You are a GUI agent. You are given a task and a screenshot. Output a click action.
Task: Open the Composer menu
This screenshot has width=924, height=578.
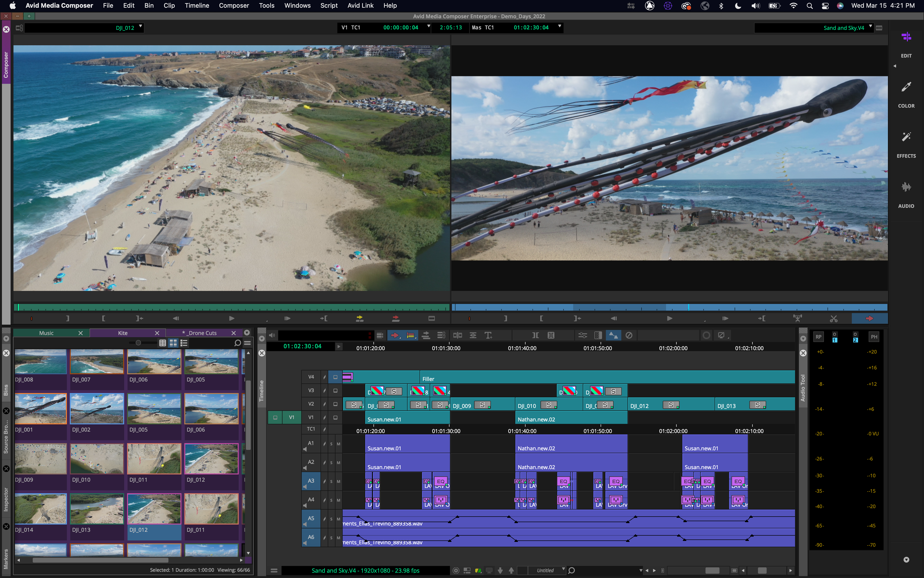click(x=234, y=5)
